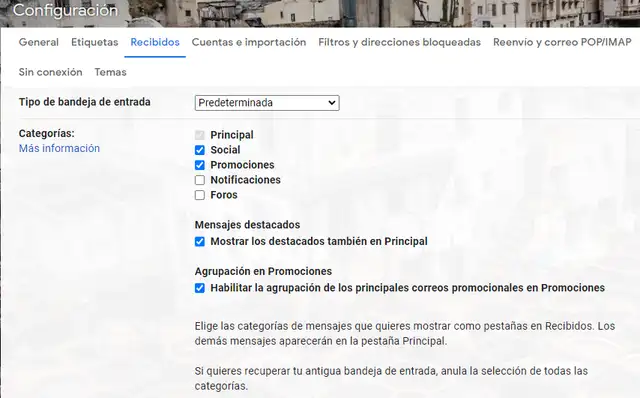Switch to the Temas tab
The image size is (640, 398).
click(x=111, y=72)
